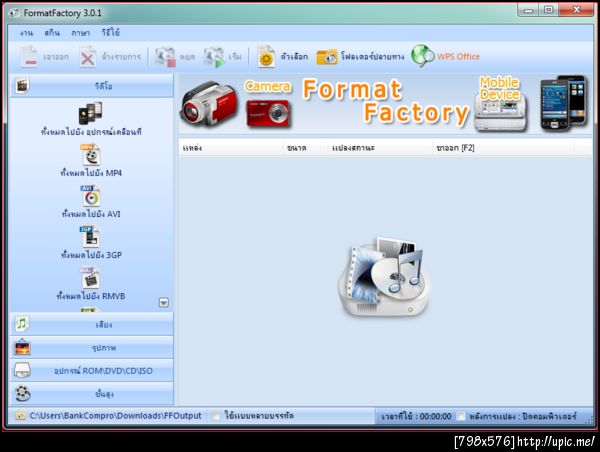Expand the ROM\DVD\CD\ISO section
Viewport: 600px width, 452px height.
pyautogui.click(x=92, y=371)
